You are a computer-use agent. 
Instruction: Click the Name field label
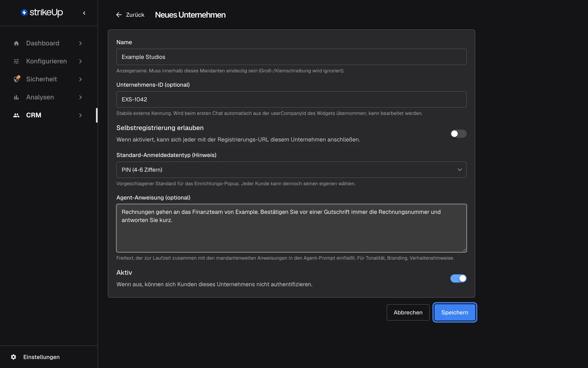(x=124, y=42)
